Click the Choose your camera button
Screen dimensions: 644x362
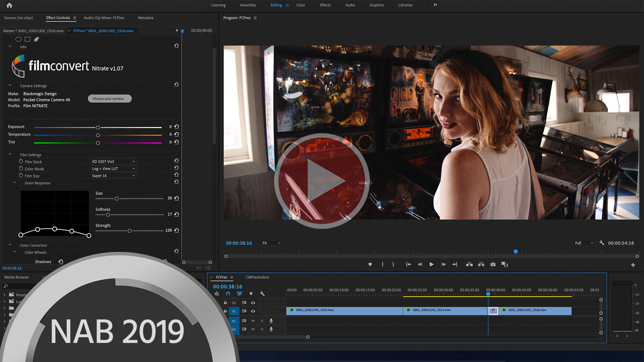tap(110, 99)
